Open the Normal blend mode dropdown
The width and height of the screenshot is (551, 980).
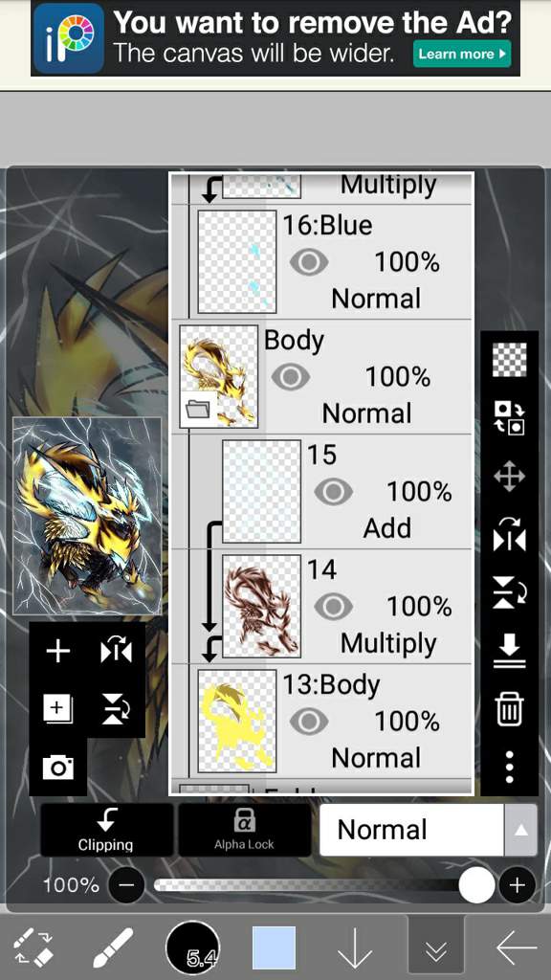tap(428, 830)
